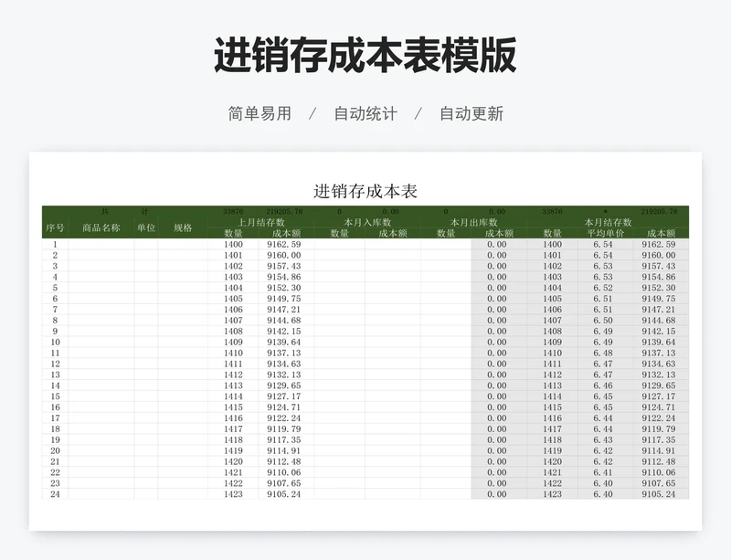The height and width of the screenshot is (560, 731).
Task: Click empty 单位 cell in row 3
Action: 146,266
